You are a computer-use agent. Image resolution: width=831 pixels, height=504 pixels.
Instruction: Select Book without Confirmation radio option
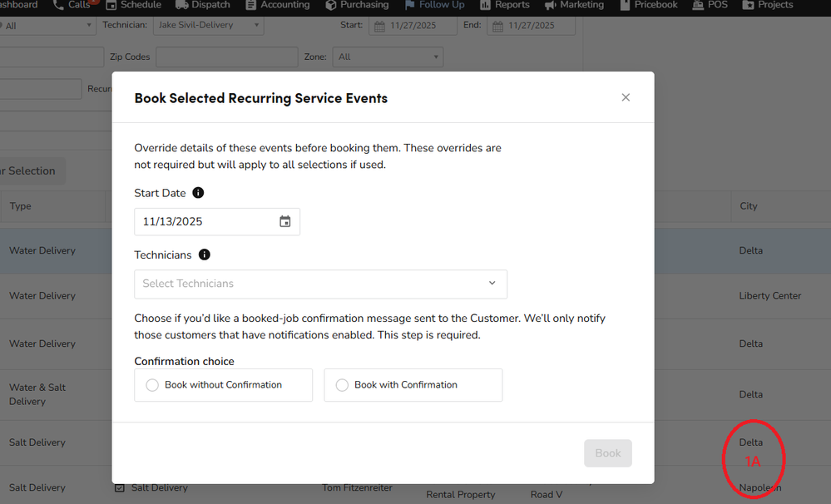coord(152,385)
